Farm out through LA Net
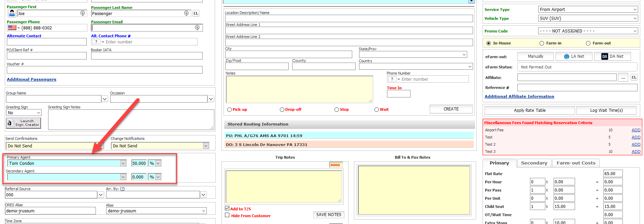Viewport: 644px width, 224px height. pyautogui.click(x=574, y=56)
